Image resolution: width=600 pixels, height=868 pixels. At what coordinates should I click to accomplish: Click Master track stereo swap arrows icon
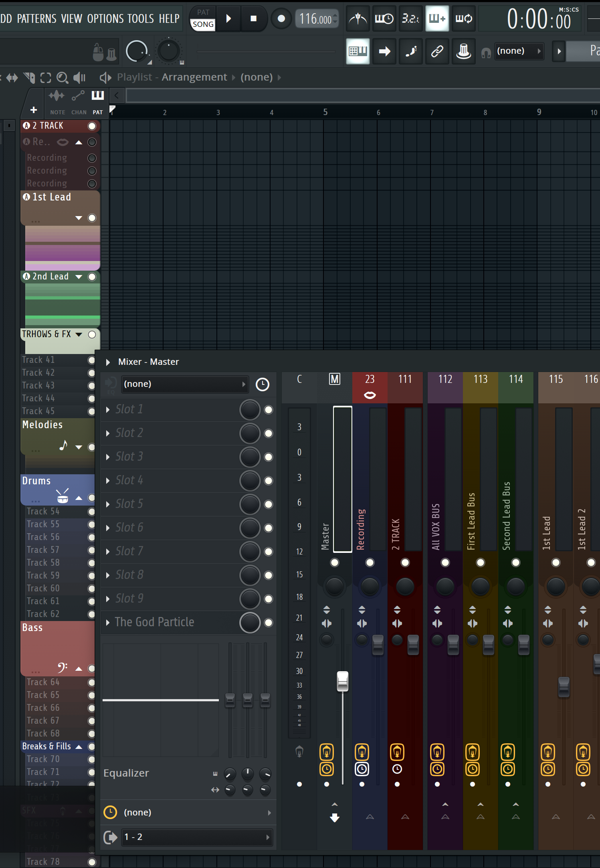click(327, 623)
